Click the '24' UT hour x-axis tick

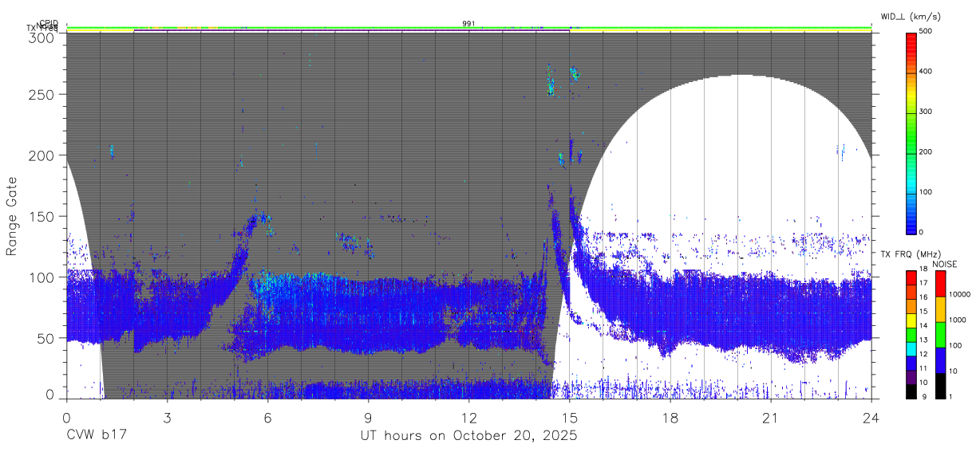point(871,419)
